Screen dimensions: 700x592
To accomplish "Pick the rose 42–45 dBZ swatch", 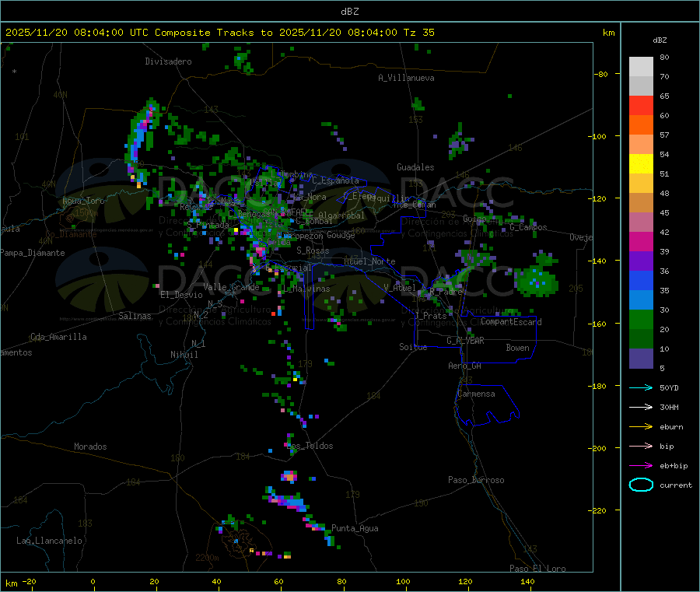I will click(641, 222).
